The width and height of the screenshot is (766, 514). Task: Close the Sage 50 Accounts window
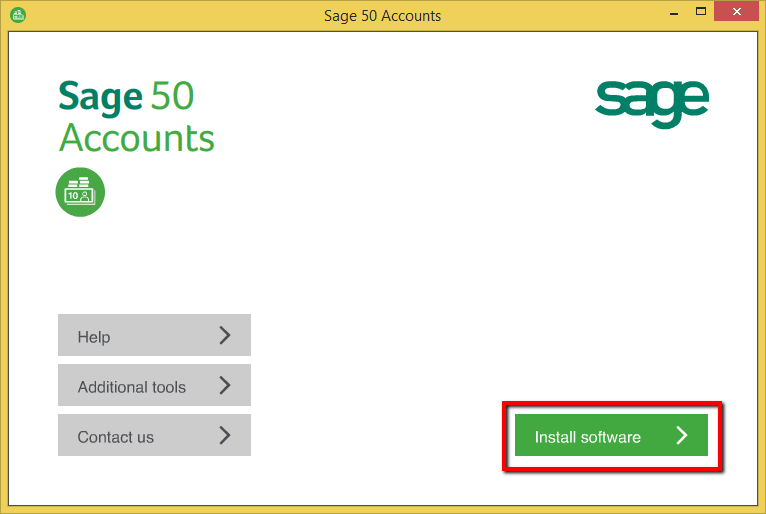[x=737, y=11]
